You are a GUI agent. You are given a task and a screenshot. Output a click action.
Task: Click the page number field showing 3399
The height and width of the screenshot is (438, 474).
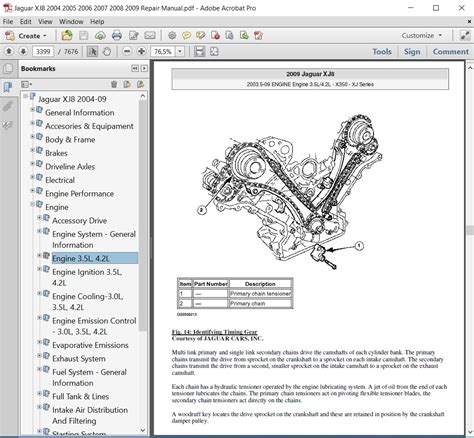click(43, 52)
